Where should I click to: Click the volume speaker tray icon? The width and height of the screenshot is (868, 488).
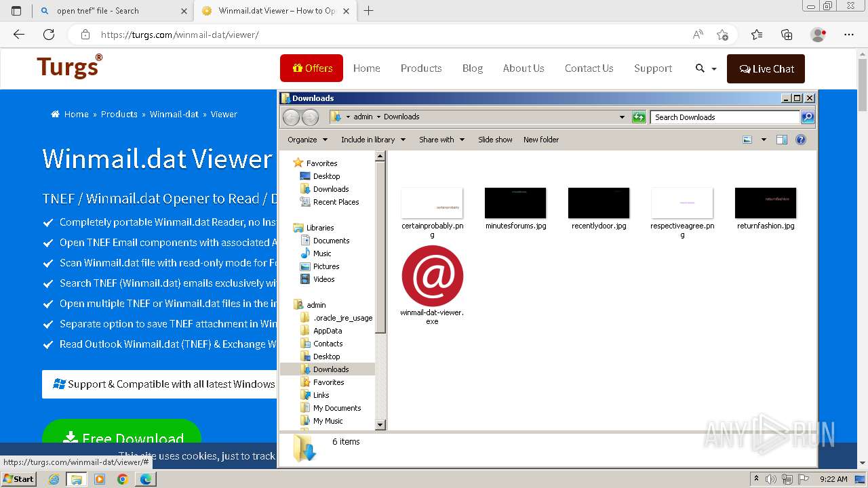770,479
